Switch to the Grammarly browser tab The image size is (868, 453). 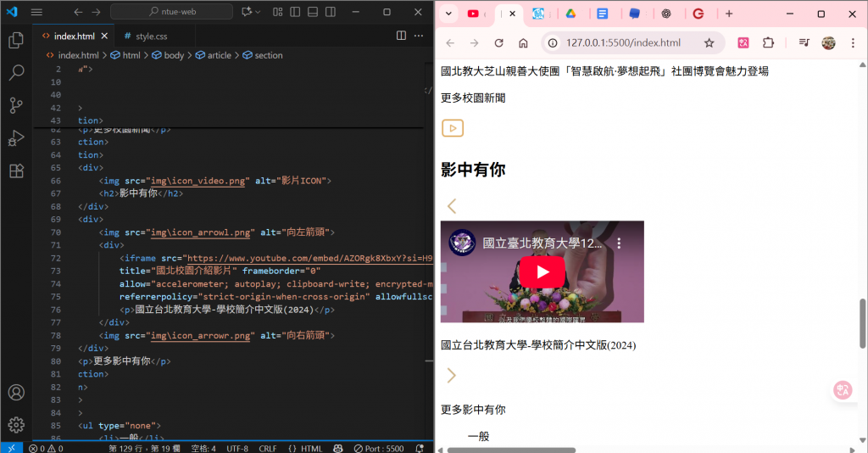click(698, 14)
